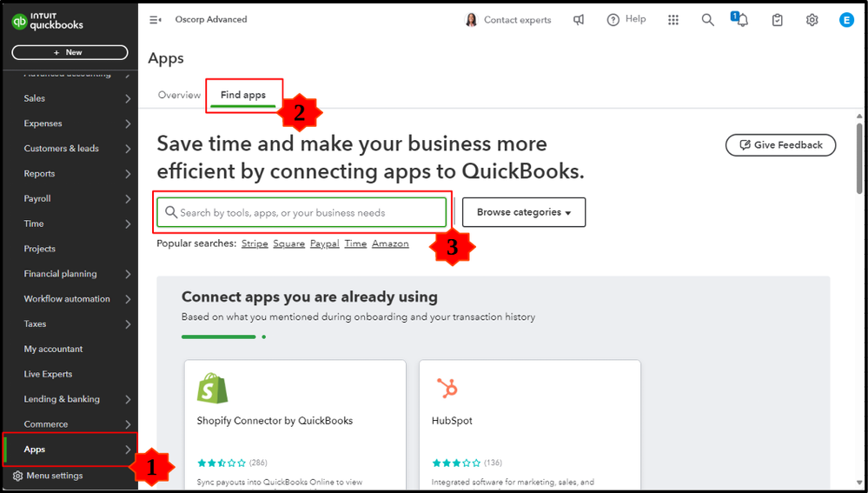
Task: Click the Intuit QuickBooks logo
Action: [48, 22]
